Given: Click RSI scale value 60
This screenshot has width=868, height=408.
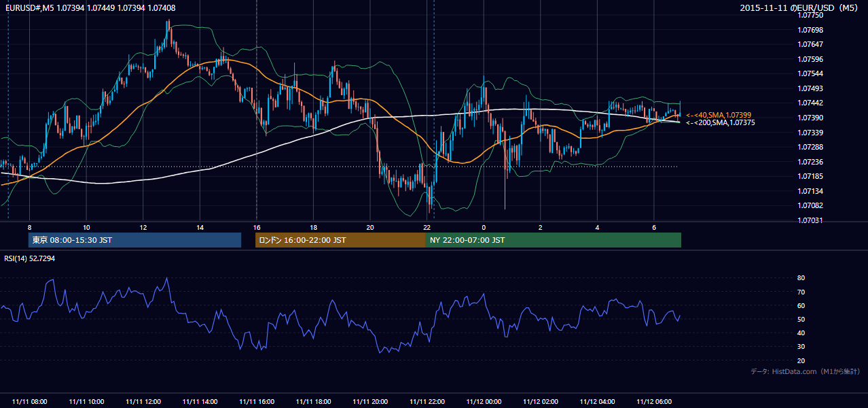Looking at the screenshot, I should click(x=801, y=305).
